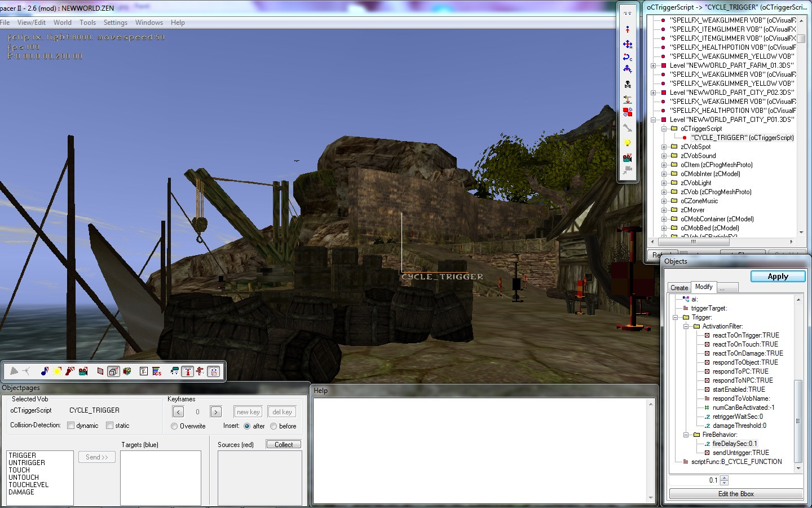Image resolution: width=812 pixels, height=508 pixels.
Task: Click the skull and crossbones icon
Action: click(x=627, y=84)
